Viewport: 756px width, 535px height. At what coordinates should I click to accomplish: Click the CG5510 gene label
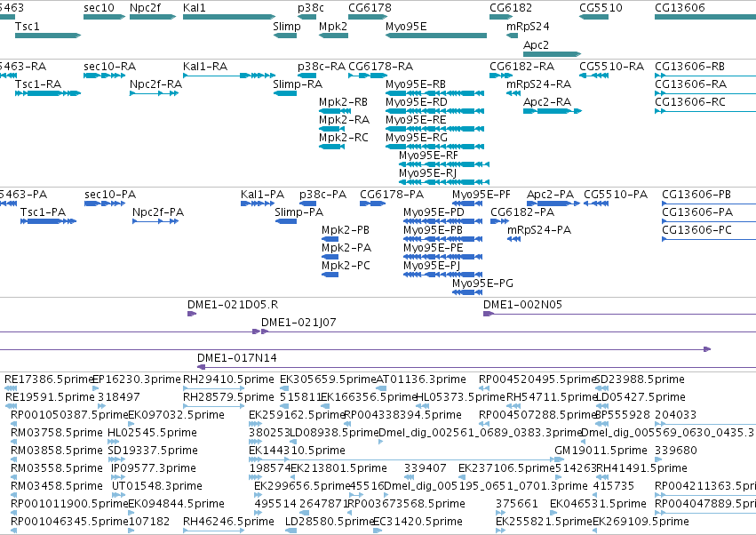point(601,8)
